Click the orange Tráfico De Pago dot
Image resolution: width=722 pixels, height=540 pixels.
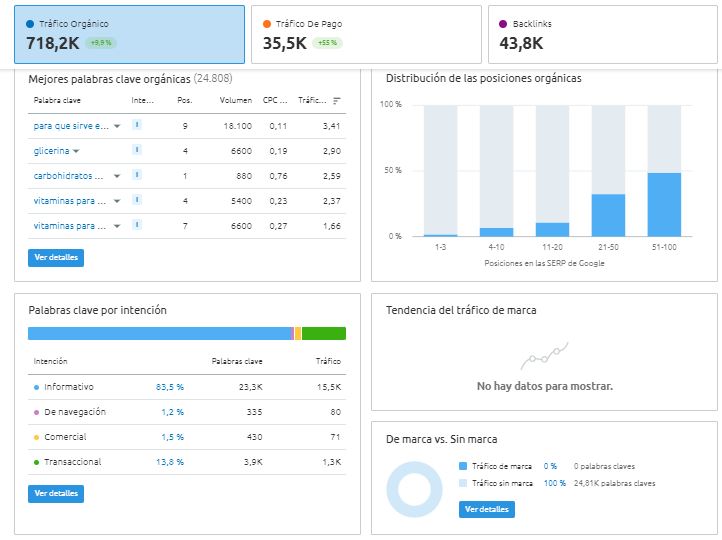pyautogui.click(x=267, y=24)
